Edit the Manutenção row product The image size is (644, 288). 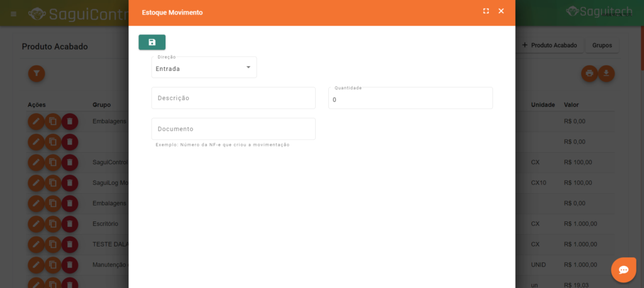36,265
